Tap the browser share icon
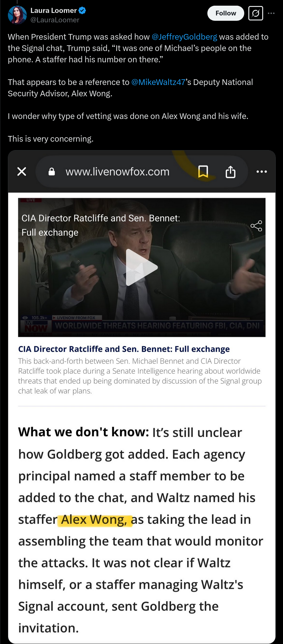This screenshot has width=283, height=644. [230, 172]
